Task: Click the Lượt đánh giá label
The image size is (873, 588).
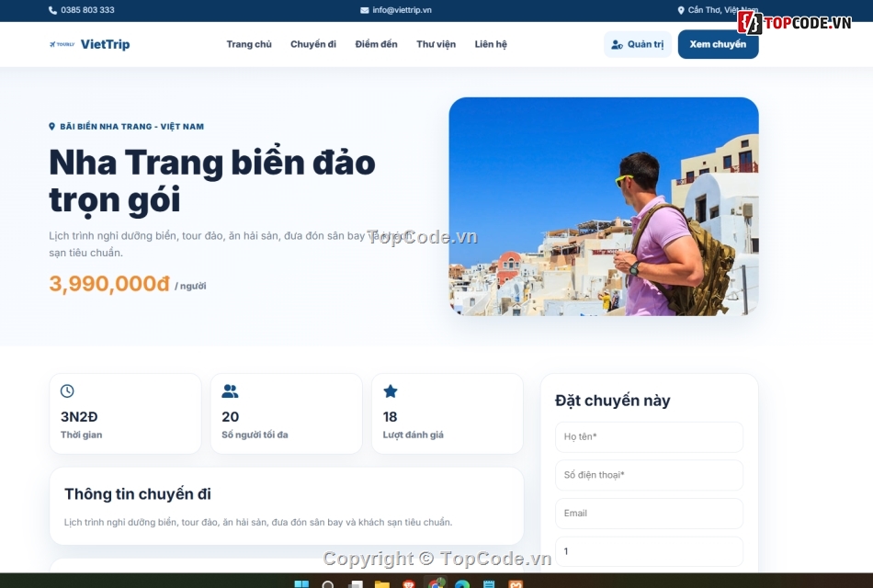Action: point(414,435)
